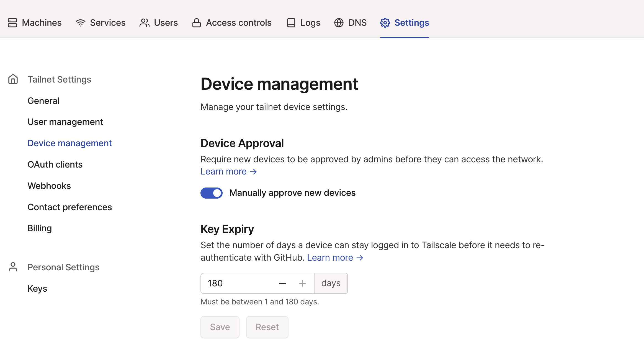Select the Settings tab label
The width and height of the screenshot is (644, 344).
click(412, 23)
